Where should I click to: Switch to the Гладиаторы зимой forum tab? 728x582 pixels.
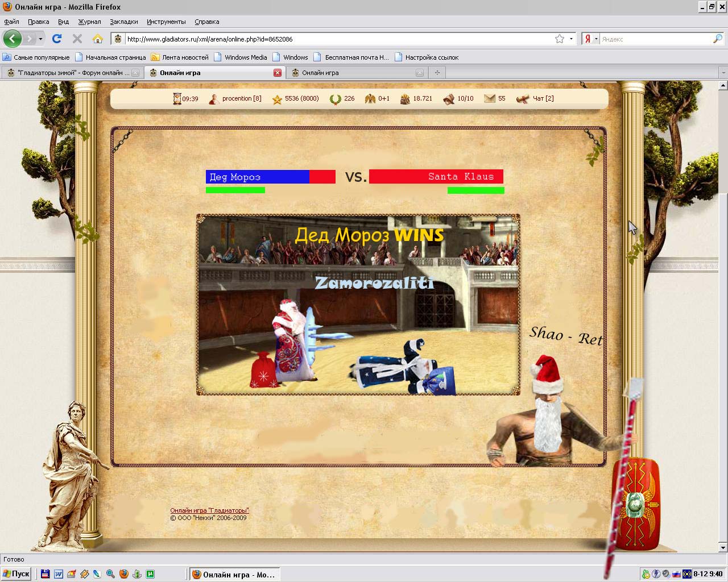[69, 73]
